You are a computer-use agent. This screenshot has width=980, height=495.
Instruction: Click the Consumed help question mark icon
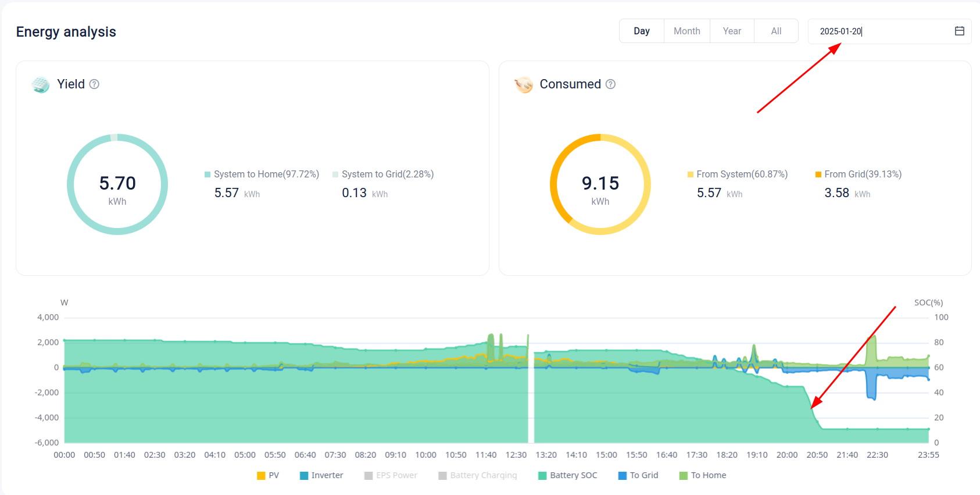(x=610, y=84)
